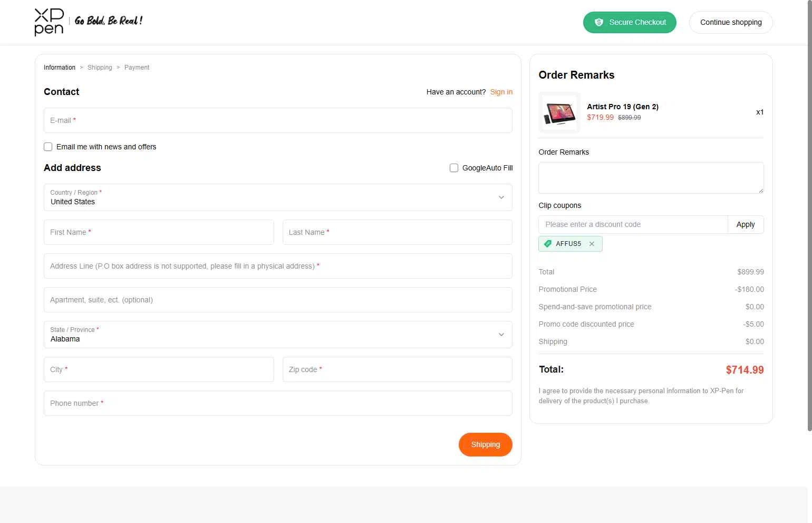Focus the Phone number field
The width and height of the screenshot is (812, 523).
click(x=278, y=403)
